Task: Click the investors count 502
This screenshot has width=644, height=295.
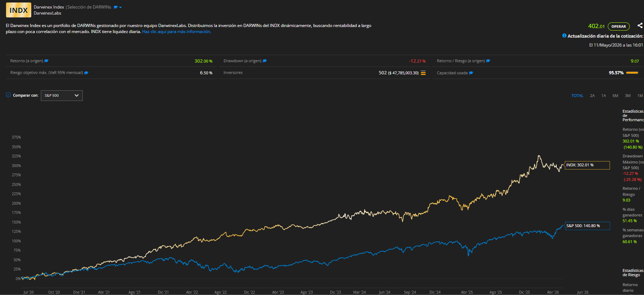Action: (383, 73)
